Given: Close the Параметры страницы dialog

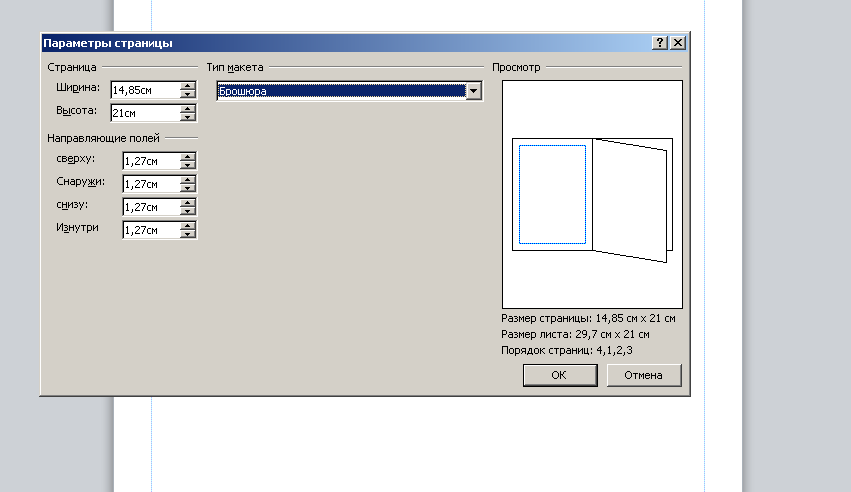Looking at the screenshot, I should (x=678, y=43).
